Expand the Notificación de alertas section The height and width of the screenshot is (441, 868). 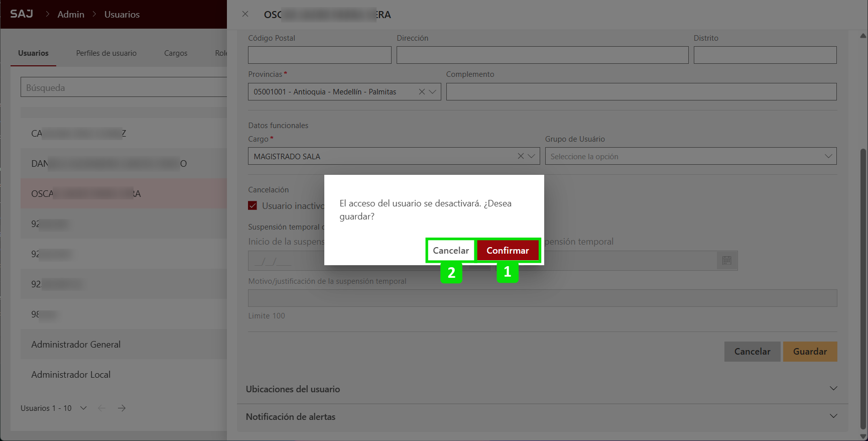(833, 416)
